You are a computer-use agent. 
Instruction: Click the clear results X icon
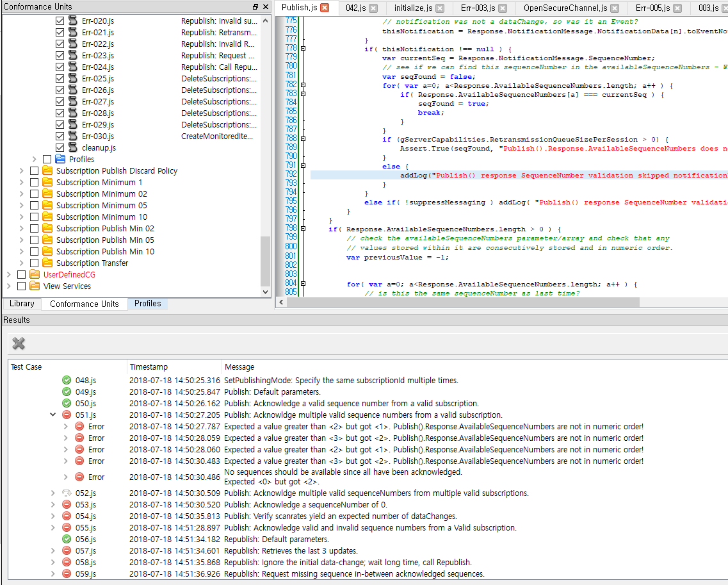19,343
